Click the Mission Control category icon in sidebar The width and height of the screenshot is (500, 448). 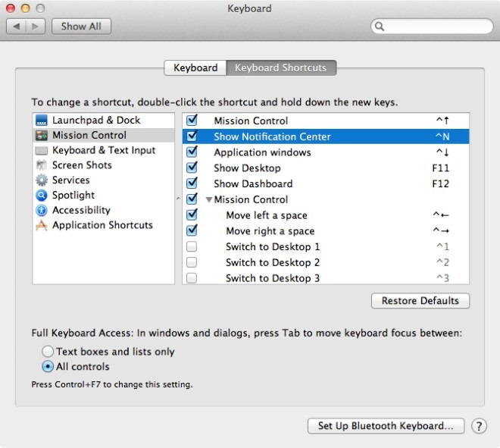pyautogui.click(x=42, y=135)
